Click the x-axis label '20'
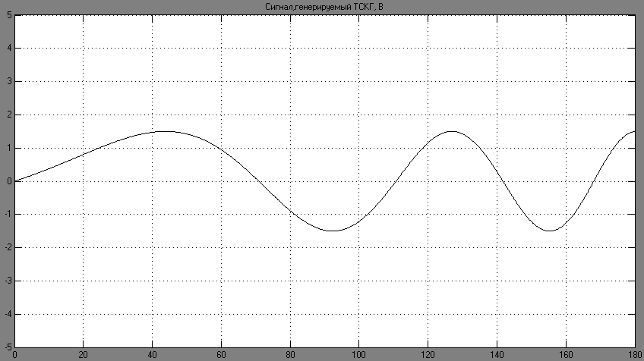The height and width of the screenshot is (361, 644). click(x=84, y=355)
